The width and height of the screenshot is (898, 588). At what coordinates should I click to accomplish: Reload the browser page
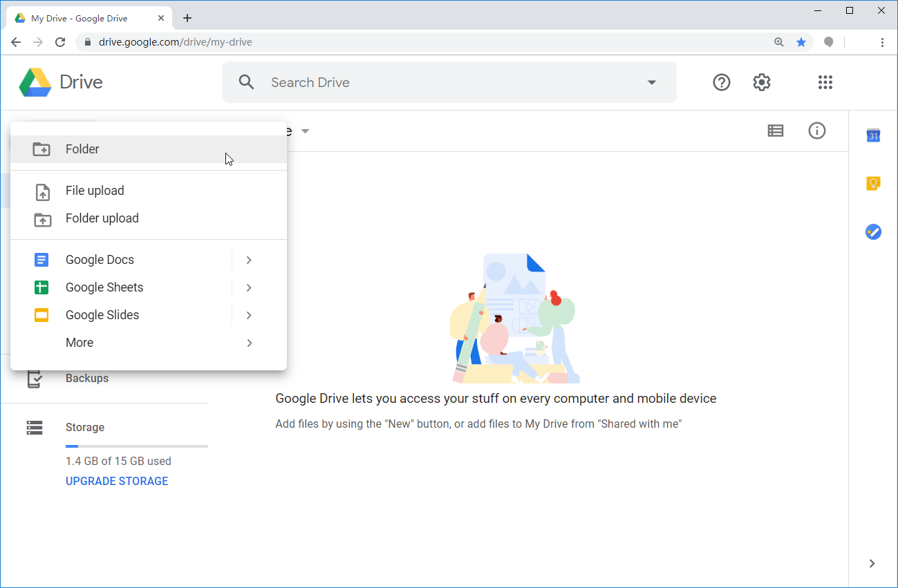coord(60,42)
